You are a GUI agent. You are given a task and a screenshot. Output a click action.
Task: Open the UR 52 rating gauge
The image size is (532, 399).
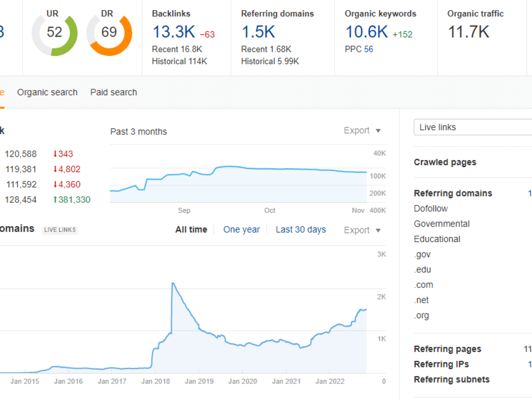coord(54,33)
